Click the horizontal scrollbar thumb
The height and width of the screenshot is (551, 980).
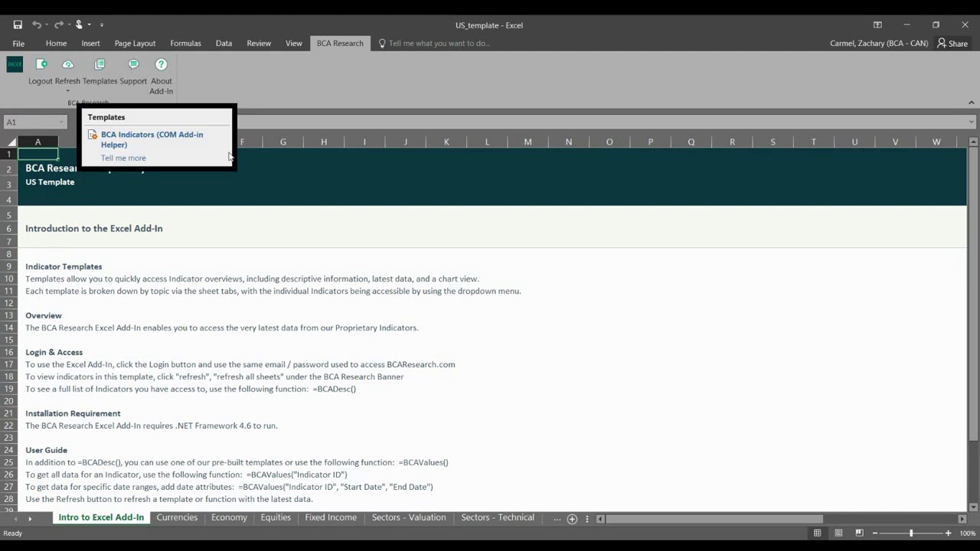[714, 519]
